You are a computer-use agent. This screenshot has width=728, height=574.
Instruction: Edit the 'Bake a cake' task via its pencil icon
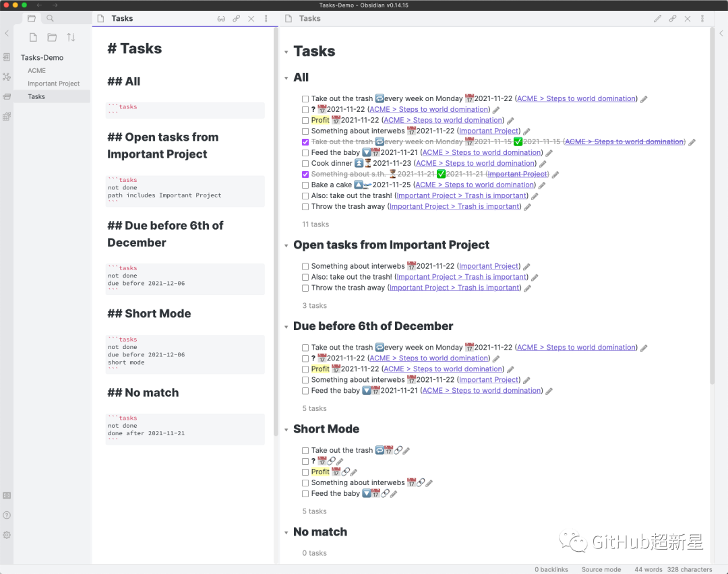coord(542,185)
